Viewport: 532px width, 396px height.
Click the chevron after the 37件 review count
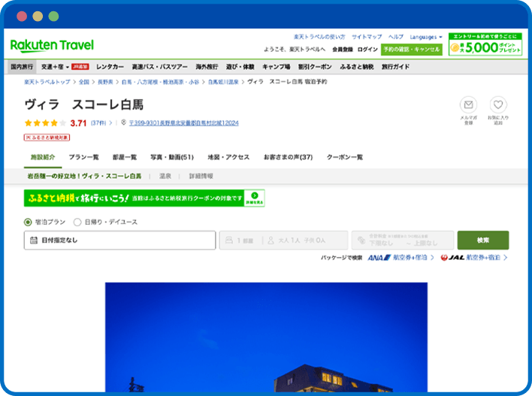click(x=110, y=122)
